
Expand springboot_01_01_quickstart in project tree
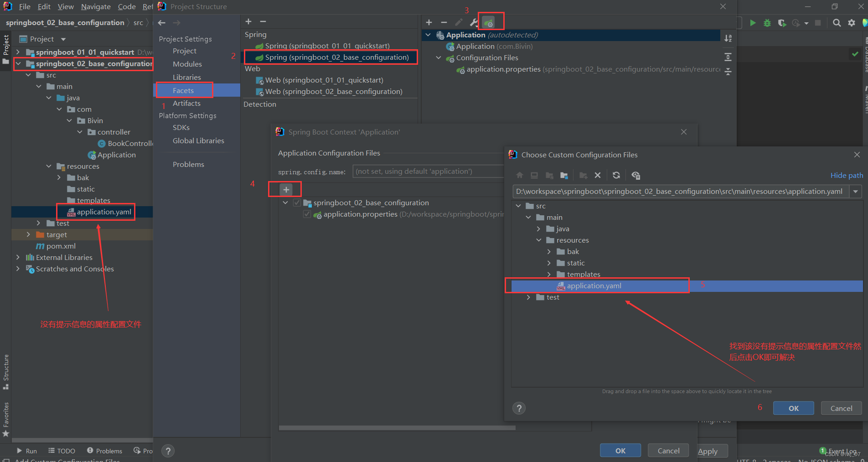coord(18,52)
